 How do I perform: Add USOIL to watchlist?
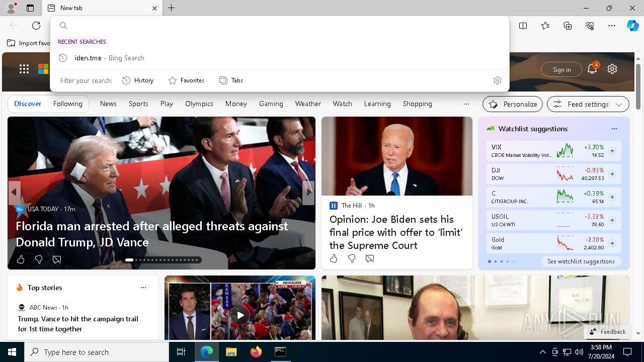point(612,220)
